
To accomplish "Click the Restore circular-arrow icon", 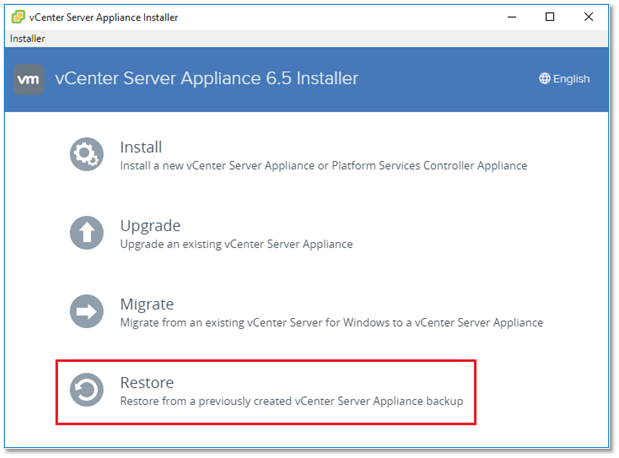I will coord(87,390).
